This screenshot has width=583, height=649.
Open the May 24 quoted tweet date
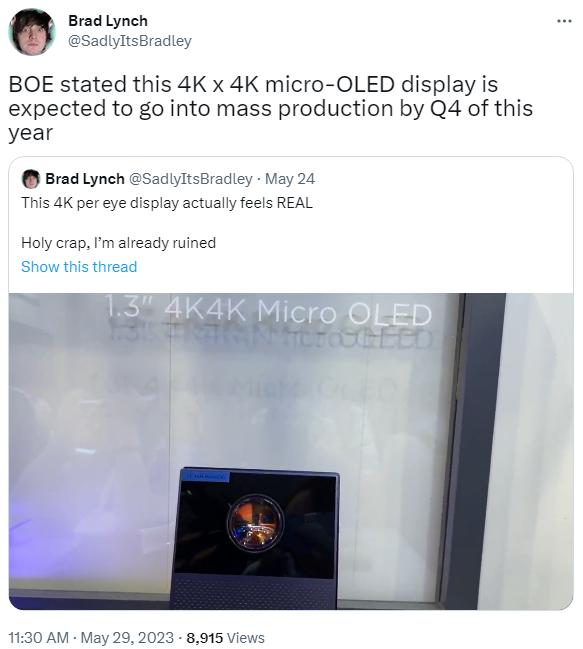[x=290, y=179]
